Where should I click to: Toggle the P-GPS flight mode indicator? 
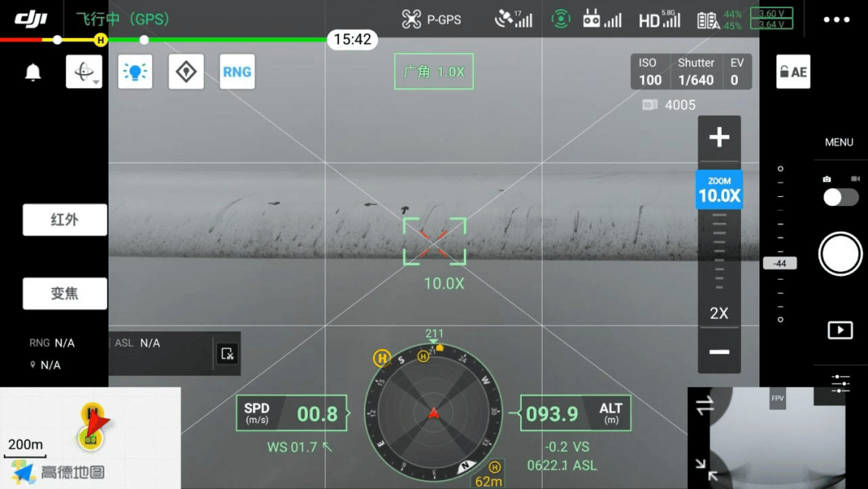pos(432,19)
